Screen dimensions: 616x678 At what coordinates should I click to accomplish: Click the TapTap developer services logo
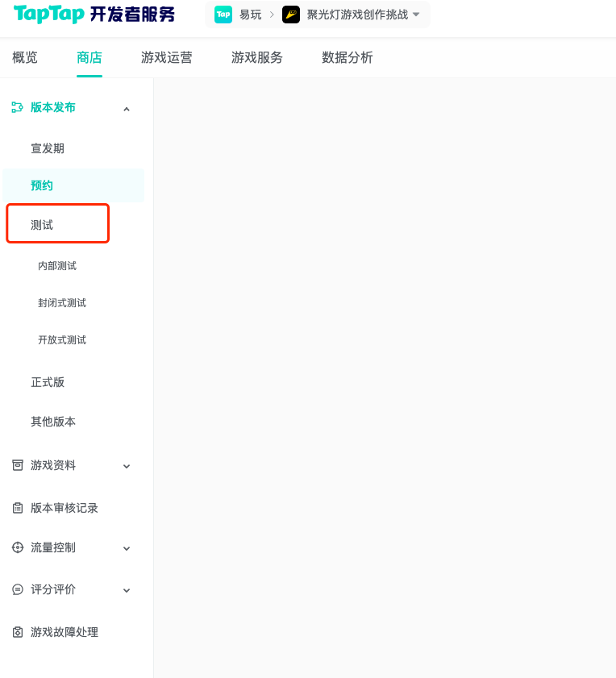point(94,15)
